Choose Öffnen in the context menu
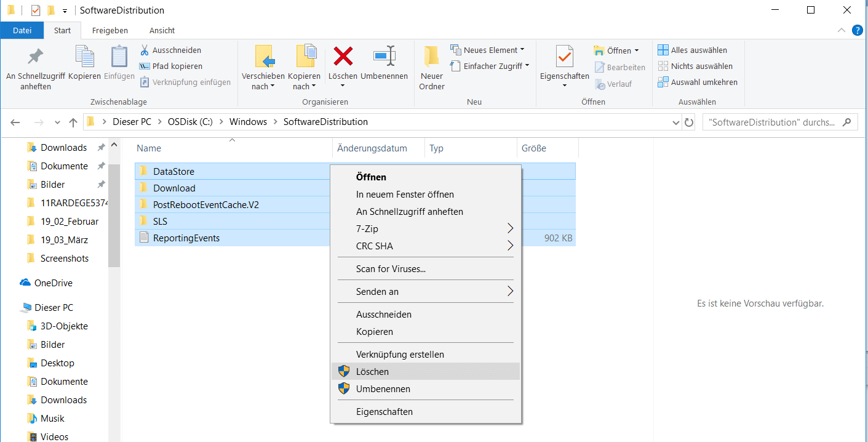 [426, 177]
